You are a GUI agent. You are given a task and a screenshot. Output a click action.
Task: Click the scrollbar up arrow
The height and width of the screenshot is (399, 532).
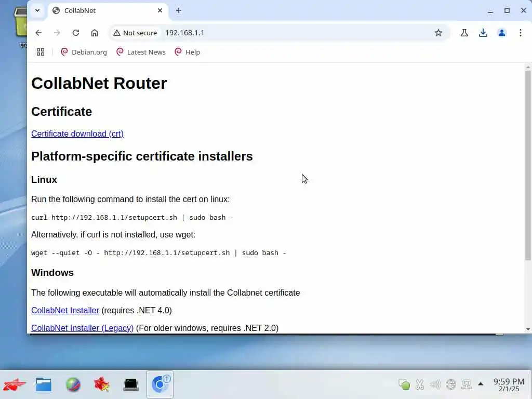[x=528, y=67]
